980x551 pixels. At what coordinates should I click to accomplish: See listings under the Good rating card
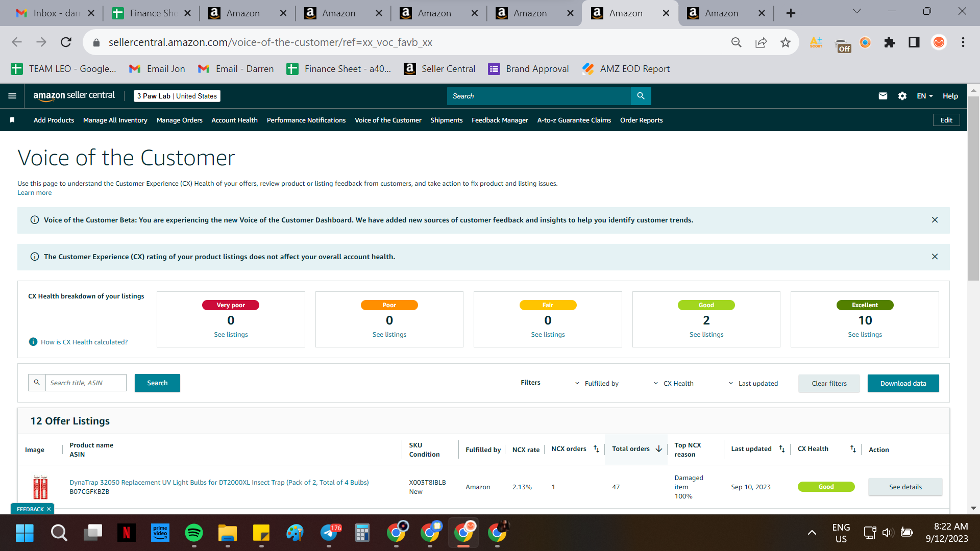(x=706, y=335)
